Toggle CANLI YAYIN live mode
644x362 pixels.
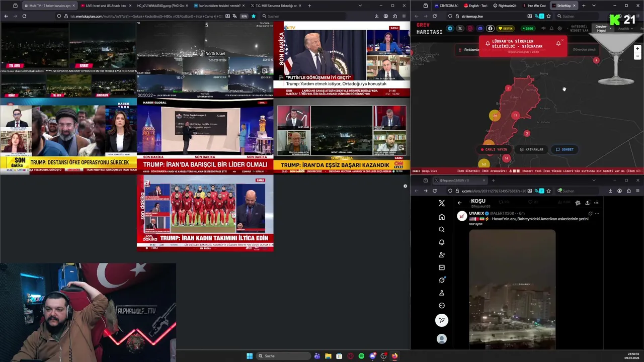point(495,149)
